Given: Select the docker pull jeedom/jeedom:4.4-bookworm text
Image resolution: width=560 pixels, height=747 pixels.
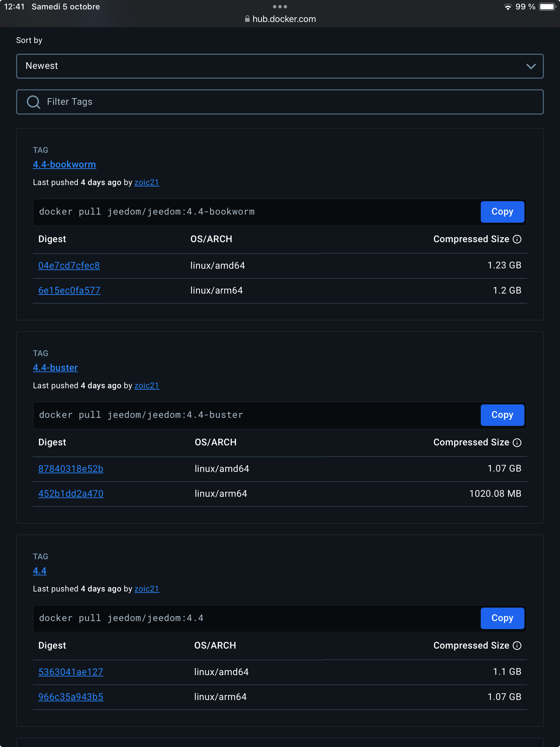Looking at the screenshot, I should point(147,212).
